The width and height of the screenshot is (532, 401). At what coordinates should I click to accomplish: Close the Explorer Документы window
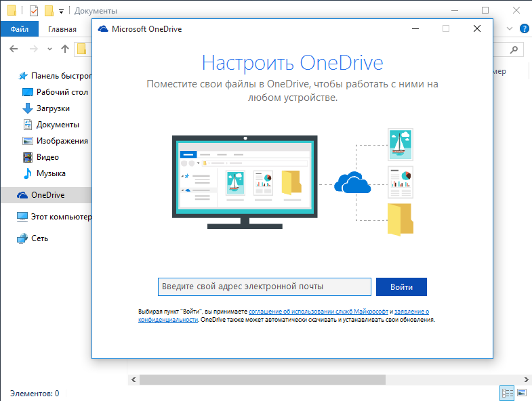point(516,10)
